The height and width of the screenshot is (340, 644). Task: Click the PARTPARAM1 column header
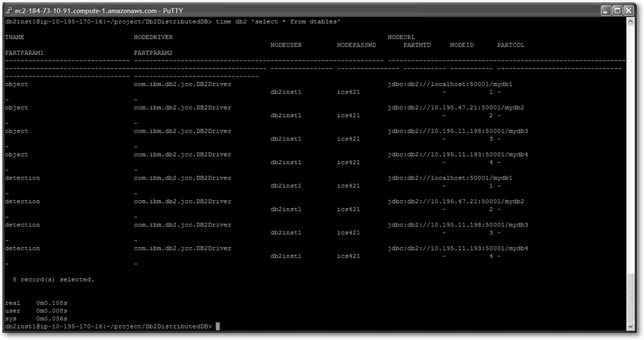24,52
